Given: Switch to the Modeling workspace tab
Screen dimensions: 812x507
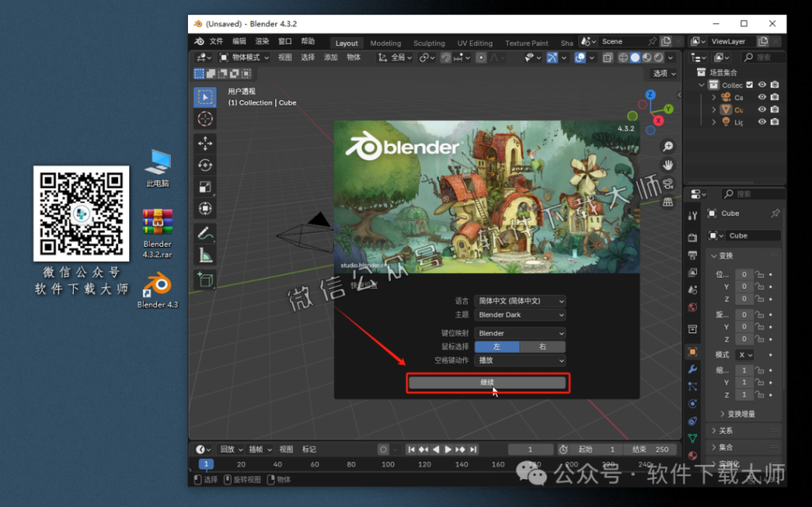Looking at the screenshot, I should 385,43.
